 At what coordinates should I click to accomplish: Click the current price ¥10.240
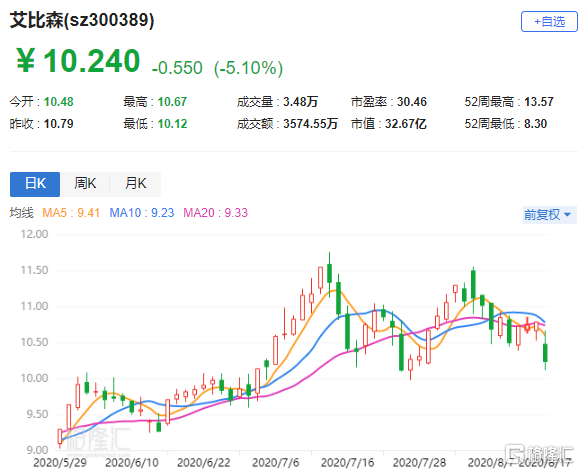coord(78,61)
